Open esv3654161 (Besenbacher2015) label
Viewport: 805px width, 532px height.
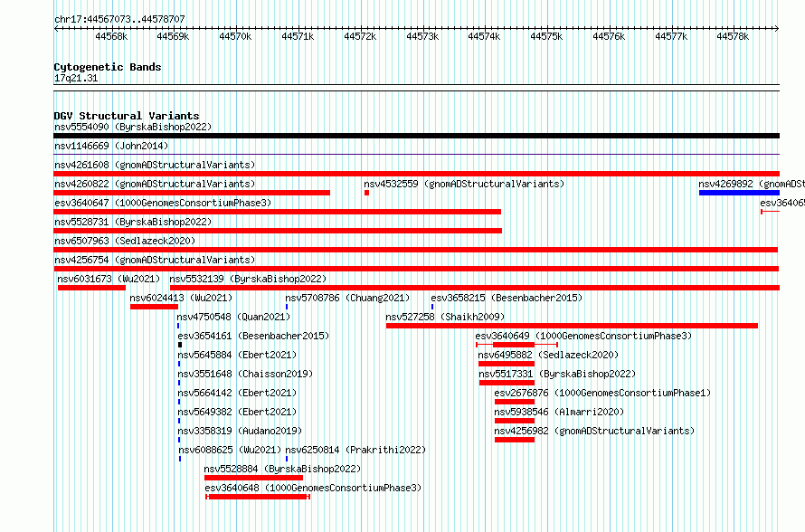[x=253, y=336]
